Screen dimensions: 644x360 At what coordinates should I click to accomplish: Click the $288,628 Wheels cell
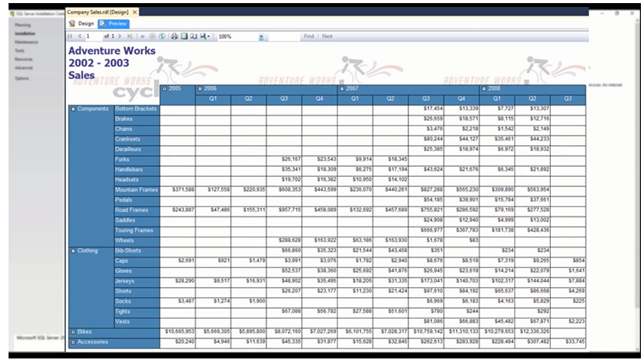(284, 241)
